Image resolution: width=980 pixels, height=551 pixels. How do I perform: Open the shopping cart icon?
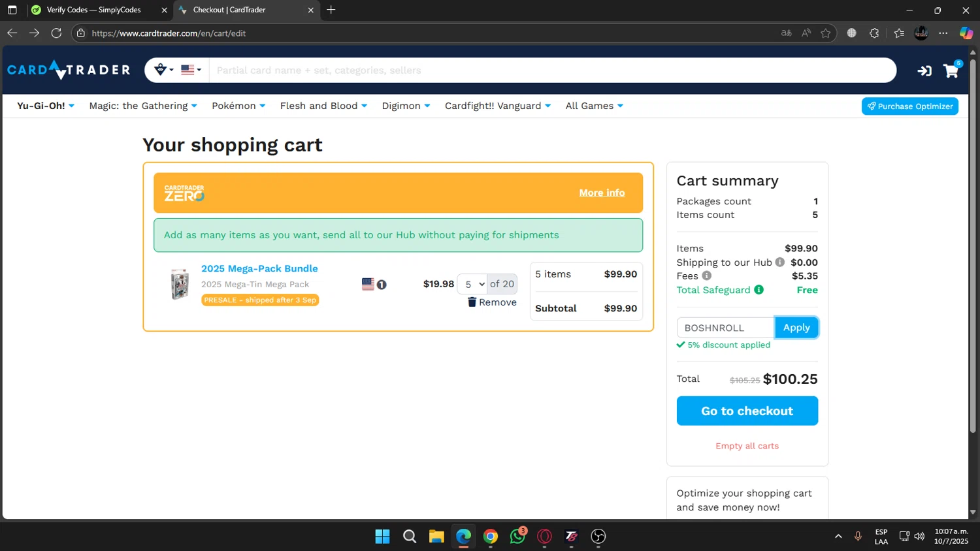tap(952, 70)
